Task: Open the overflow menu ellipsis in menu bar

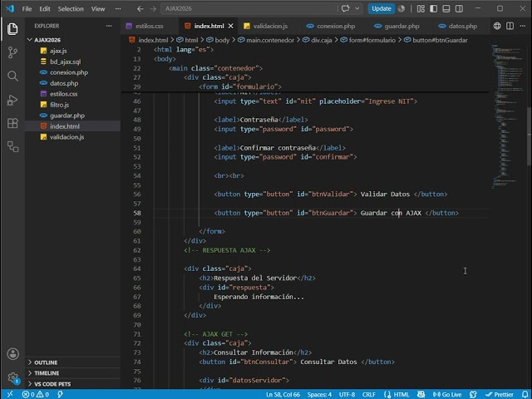Action: click(x=118, y=9)
